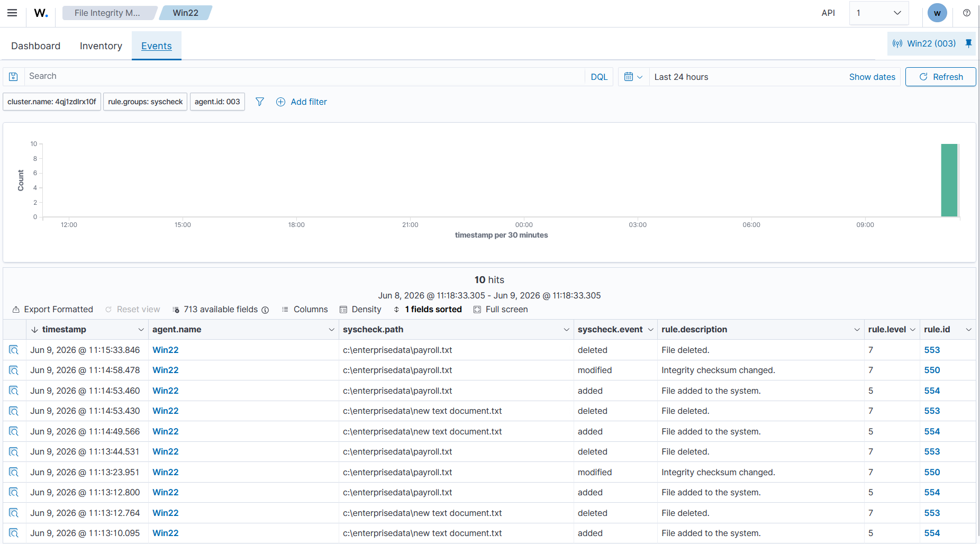Select the Events tab
Image resolution: width=980 pixels, height=544 pixels.
tap(157, 46)
